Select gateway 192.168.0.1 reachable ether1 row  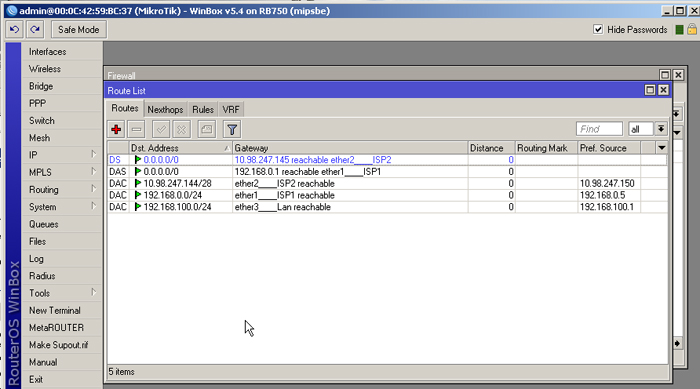coord(388,171)
